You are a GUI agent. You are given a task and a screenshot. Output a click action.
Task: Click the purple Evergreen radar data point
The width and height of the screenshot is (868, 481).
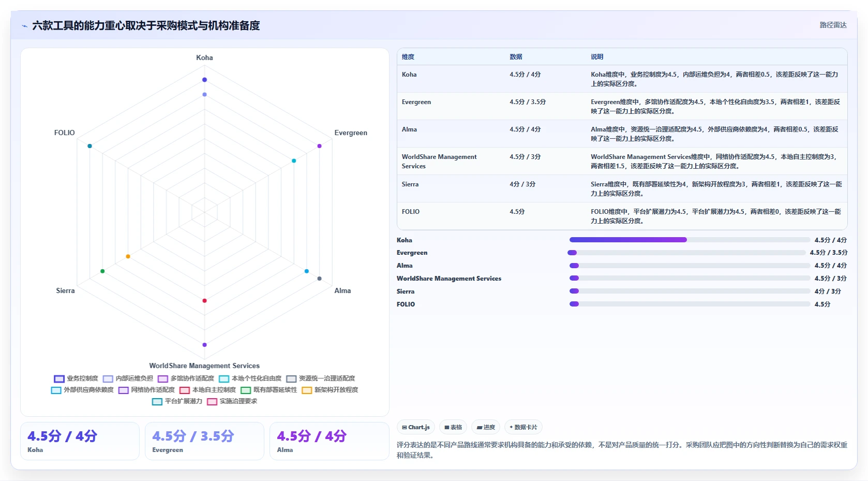click(x=320, y=146)
